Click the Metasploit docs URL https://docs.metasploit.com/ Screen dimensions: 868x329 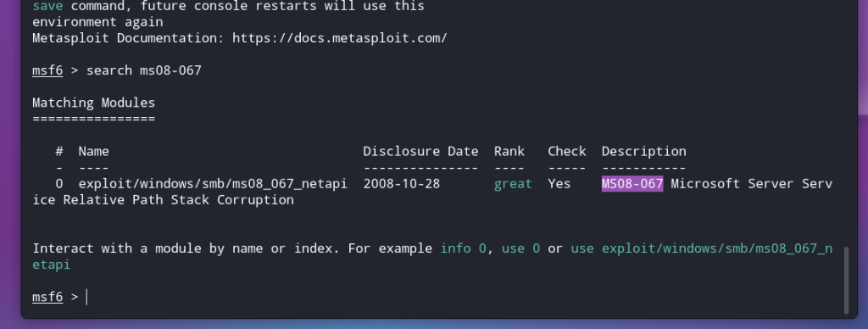[339, 38]
